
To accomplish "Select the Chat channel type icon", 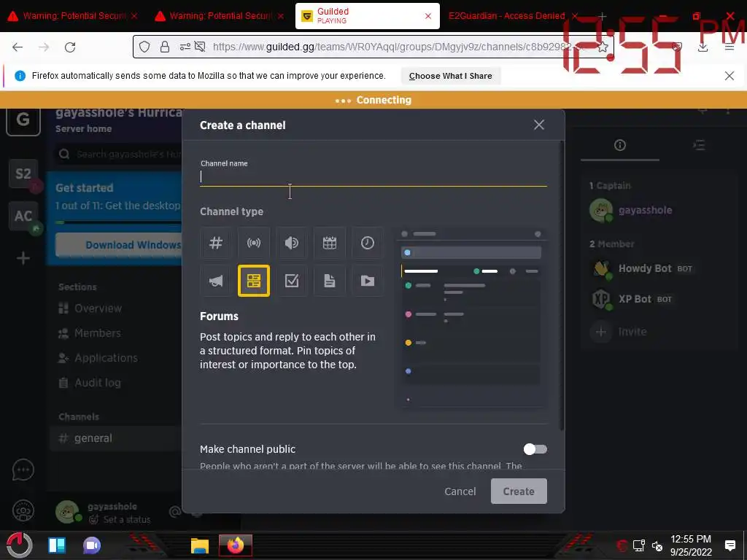I will click(216, 243).
